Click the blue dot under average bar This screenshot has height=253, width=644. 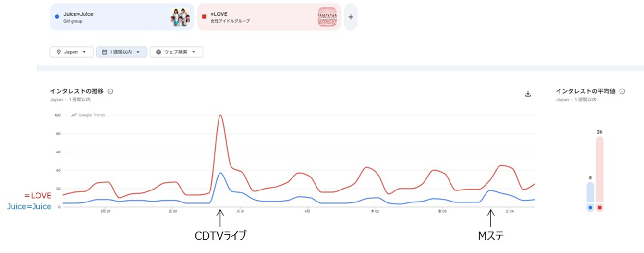click(x=590, y=207)
